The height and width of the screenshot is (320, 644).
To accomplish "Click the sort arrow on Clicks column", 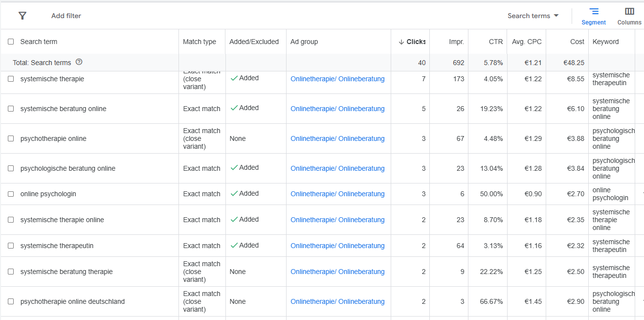I will point(401,42).
